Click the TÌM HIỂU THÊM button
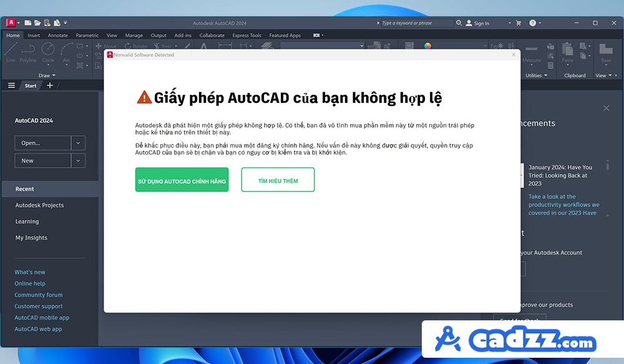This screenshot has height=364, width=624. (278, 180)
